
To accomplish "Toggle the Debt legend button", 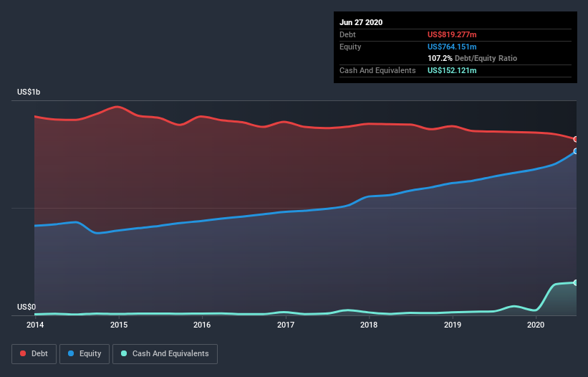I will click(x=34, y=354).
